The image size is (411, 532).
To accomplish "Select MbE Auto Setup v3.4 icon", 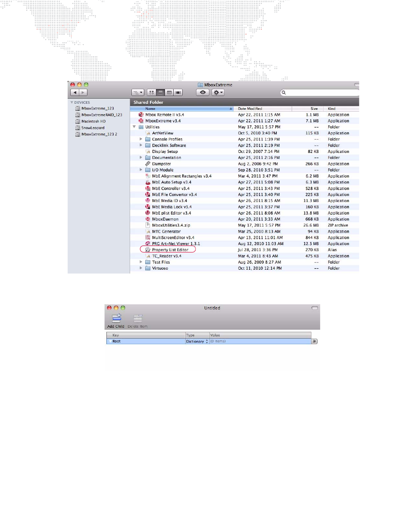I will pos(148,182).
